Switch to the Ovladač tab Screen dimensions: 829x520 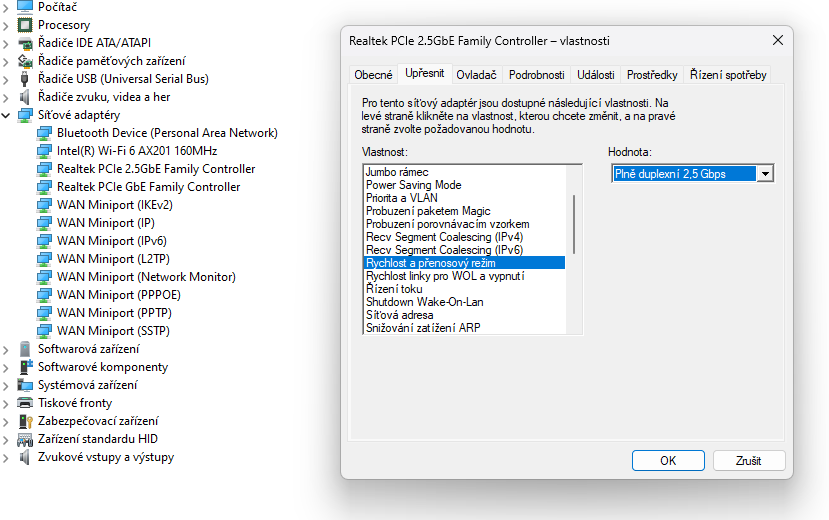(477, 75)
